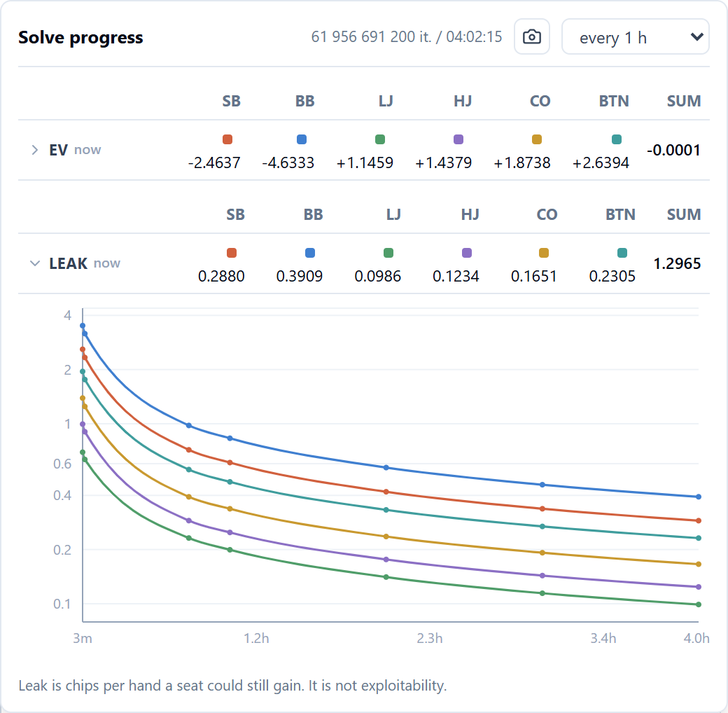Click the BB blue swatch in EV row
Image resolution: width=728 pixels, height=713 pixels.
(x=301, y=139)
